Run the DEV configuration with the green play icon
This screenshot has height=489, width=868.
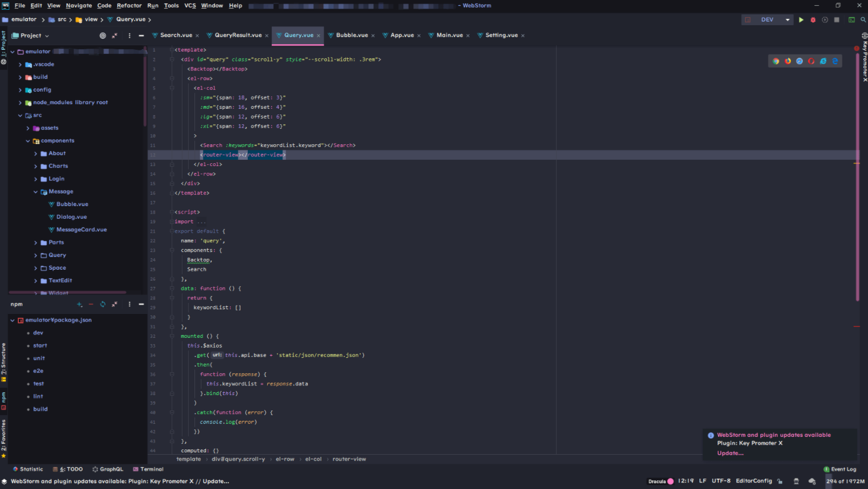[x=801, y=19]
